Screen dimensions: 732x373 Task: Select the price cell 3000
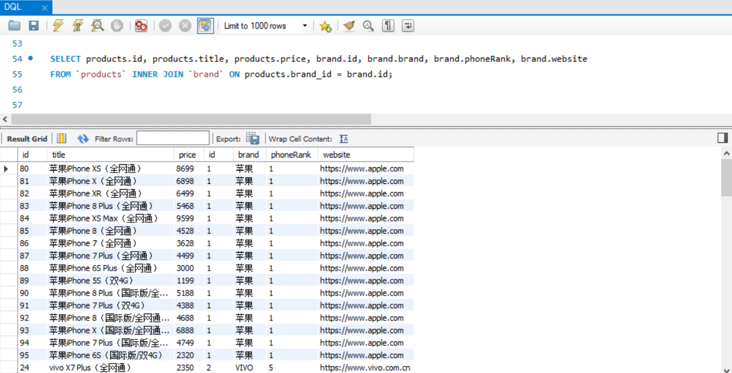point(189,268)
